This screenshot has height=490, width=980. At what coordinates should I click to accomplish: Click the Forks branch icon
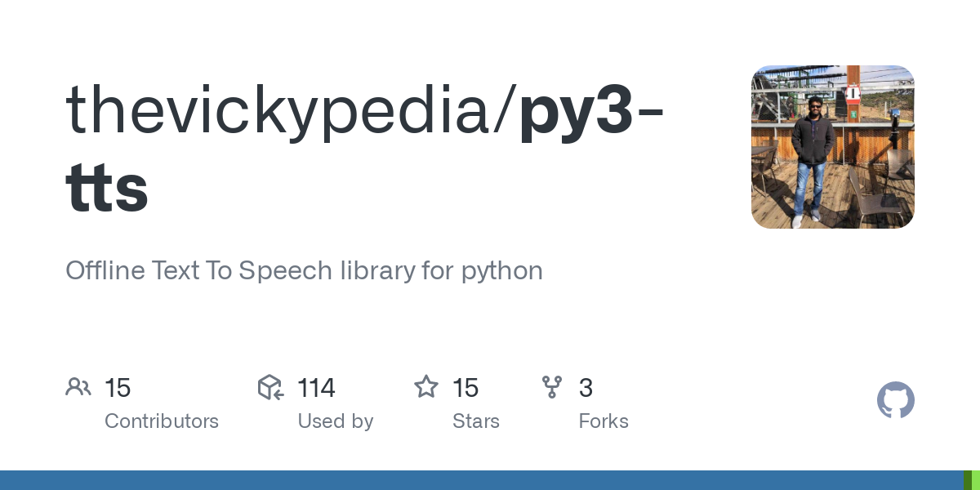[x=552, y=387]
